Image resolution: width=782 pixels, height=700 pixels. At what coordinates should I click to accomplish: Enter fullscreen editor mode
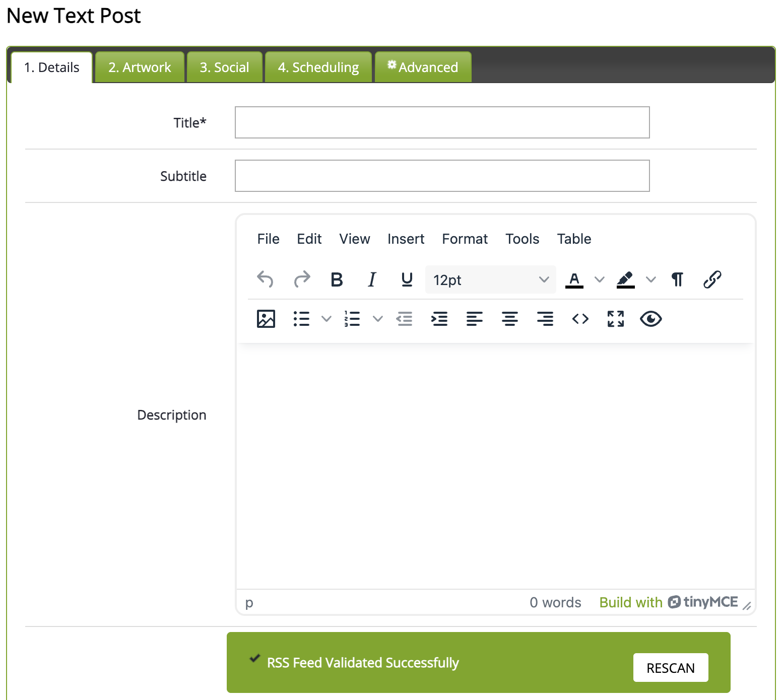[x=615, y=319]
